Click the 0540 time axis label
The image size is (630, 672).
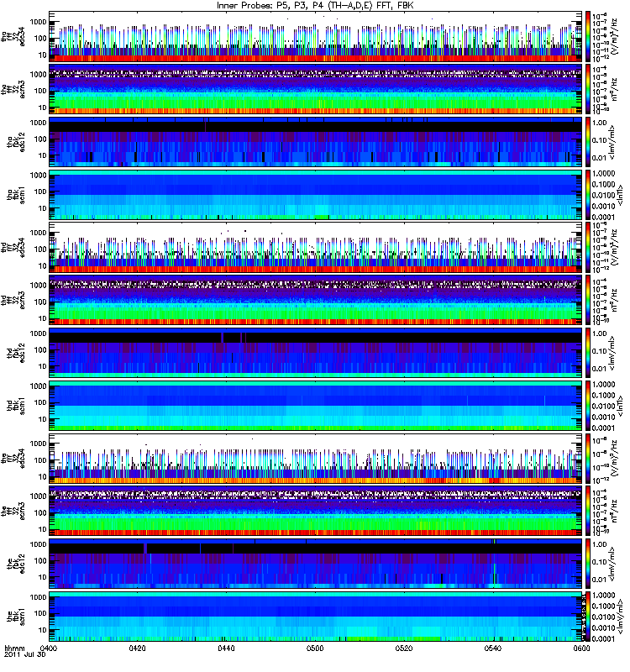coord(493,648)
